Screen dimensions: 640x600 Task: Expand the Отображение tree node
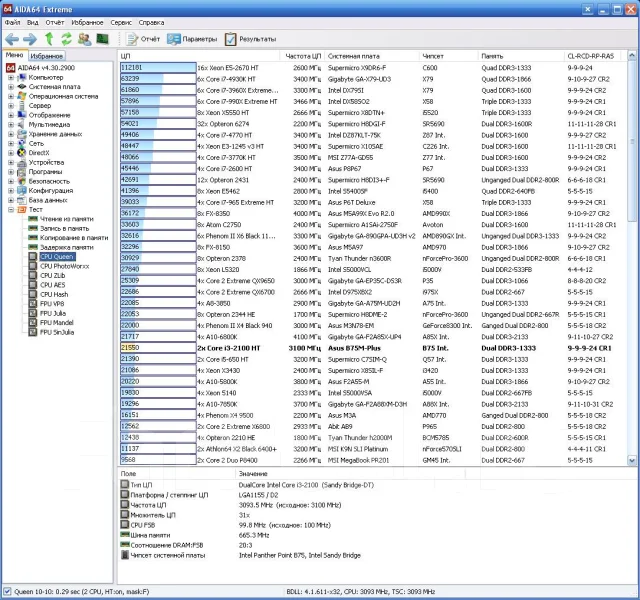[11, 115]
